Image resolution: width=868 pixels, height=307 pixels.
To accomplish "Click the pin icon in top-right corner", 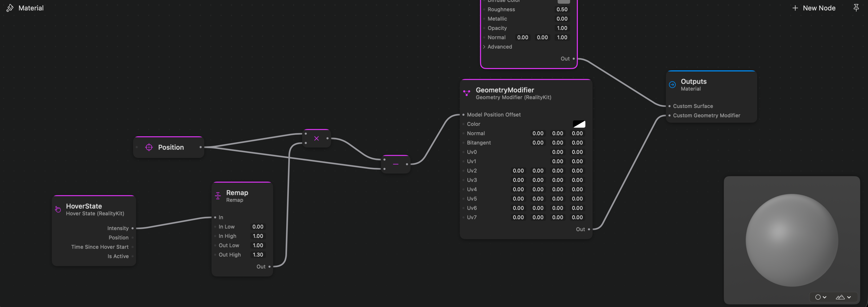I will click(856, 7).
